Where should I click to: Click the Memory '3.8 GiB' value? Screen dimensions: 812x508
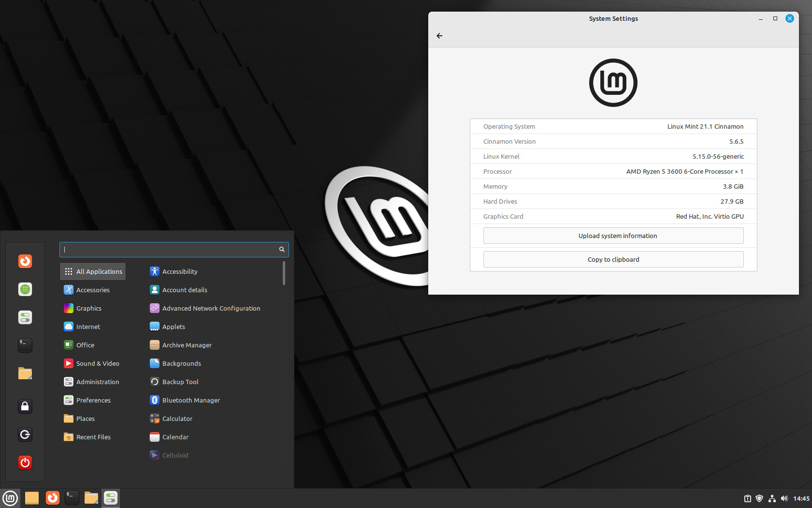point(733,187)
